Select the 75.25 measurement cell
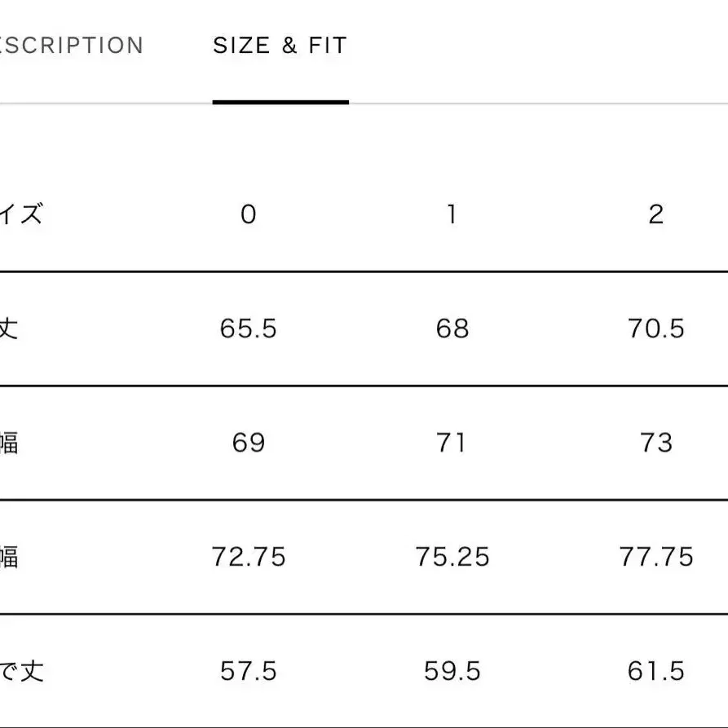Screen dimensions: 728x728 452,557
